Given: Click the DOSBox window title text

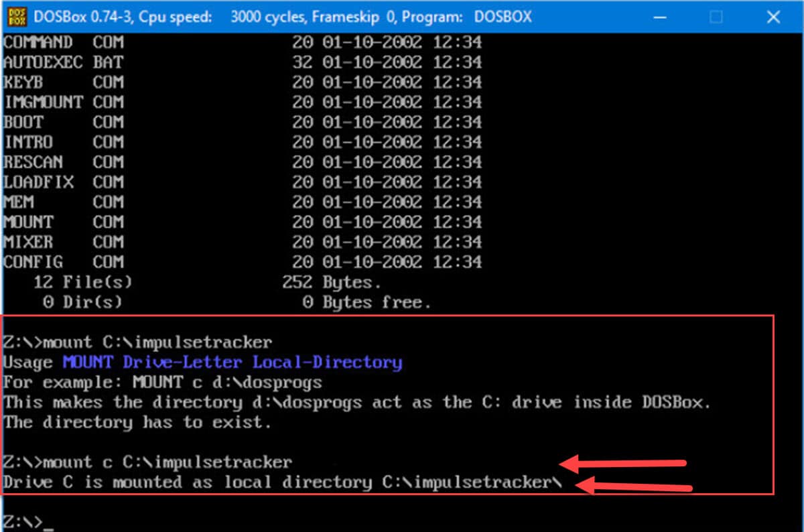Looking at the screenshot, I should coord(281,17).
